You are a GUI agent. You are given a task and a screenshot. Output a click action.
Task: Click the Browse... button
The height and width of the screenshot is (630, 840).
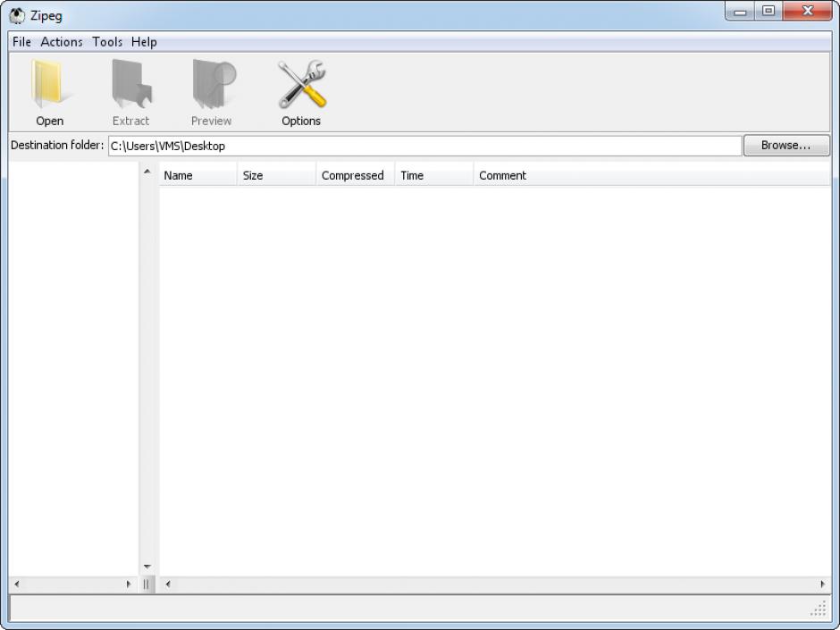pyautogui.click(x=785, y=145)
